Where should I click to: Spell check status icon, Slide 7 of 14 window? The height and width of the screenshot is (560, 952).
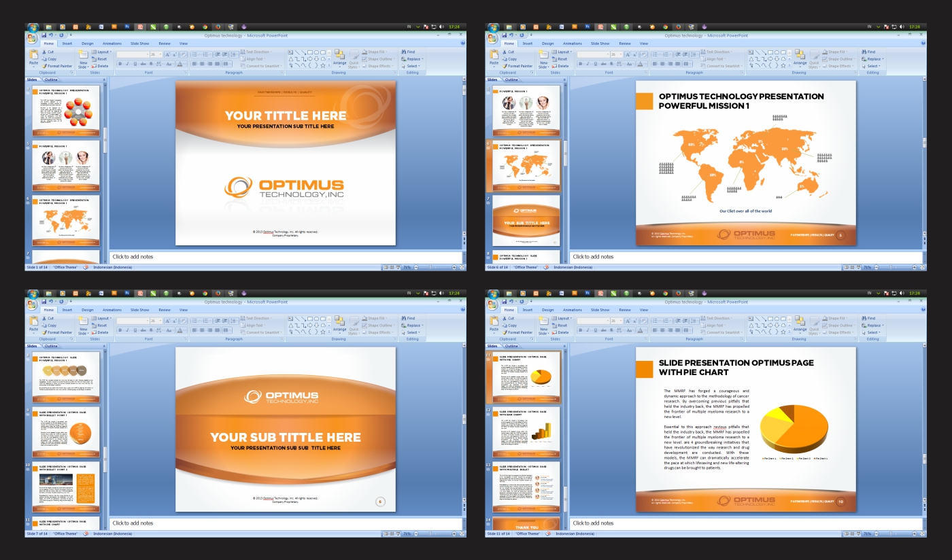pos(86,534)
